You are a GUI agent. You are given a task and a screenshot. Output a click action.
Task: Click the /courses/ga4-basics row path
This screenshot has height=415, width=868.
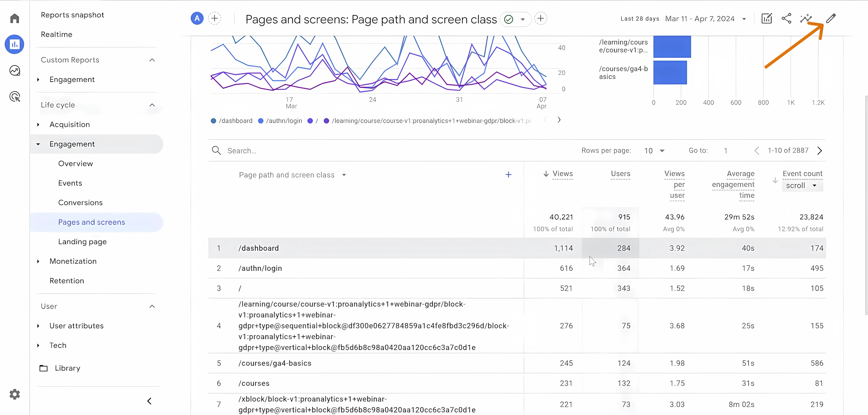coord(275,363)
